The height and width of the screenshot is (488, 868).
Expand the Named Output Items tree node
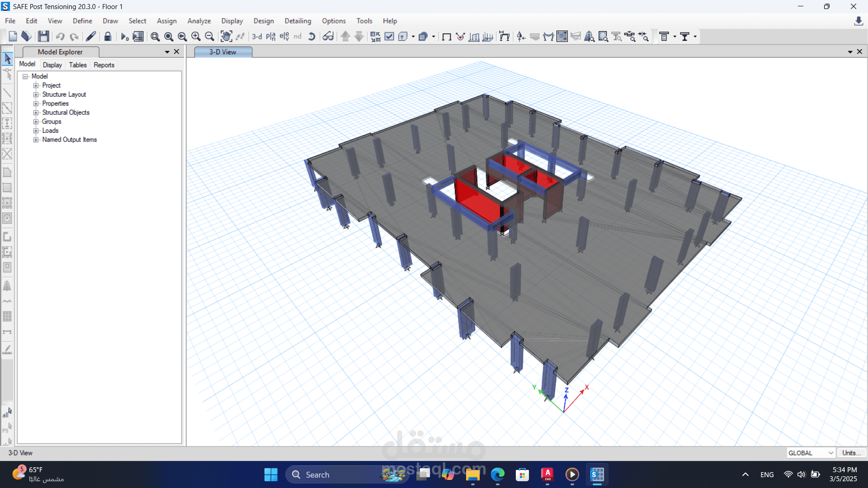pyautogui.click(x=36, y=140)
